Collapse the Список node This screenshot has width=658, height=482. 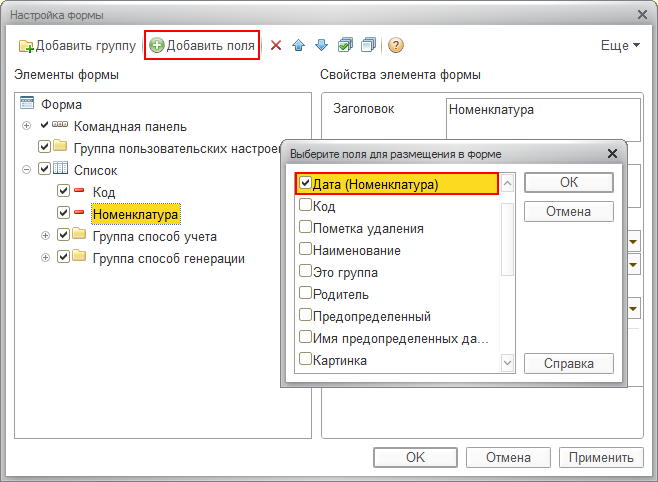(26, 170)
